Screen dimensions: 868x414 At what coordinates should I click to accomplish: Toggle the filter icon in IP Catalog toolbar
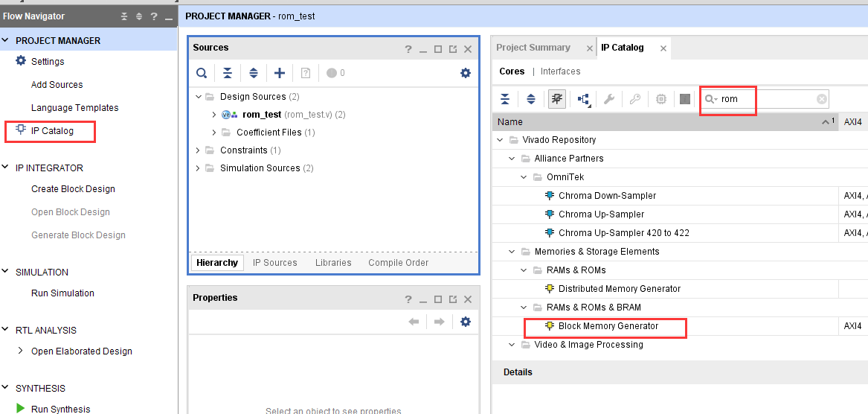click(557, 99)
